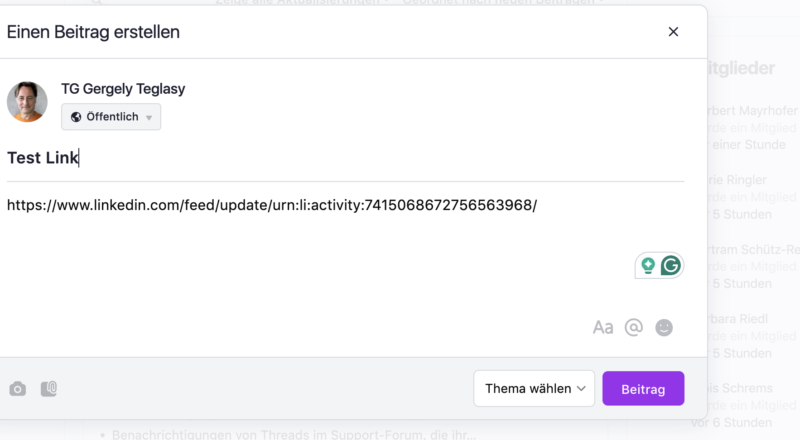Screen dimensions: 800x440
Task: Open the Aa text formatting options
Action: coord(602,327)
